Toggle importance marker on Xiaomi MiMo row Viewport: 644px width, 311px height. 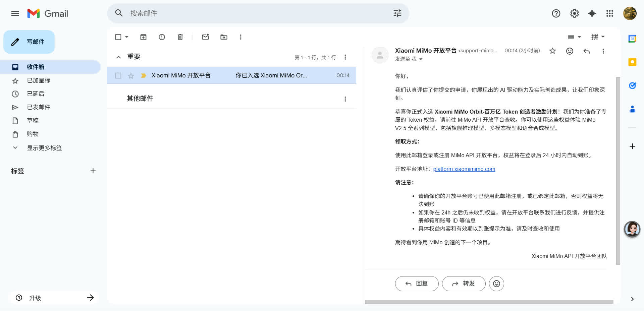[144, 75]
